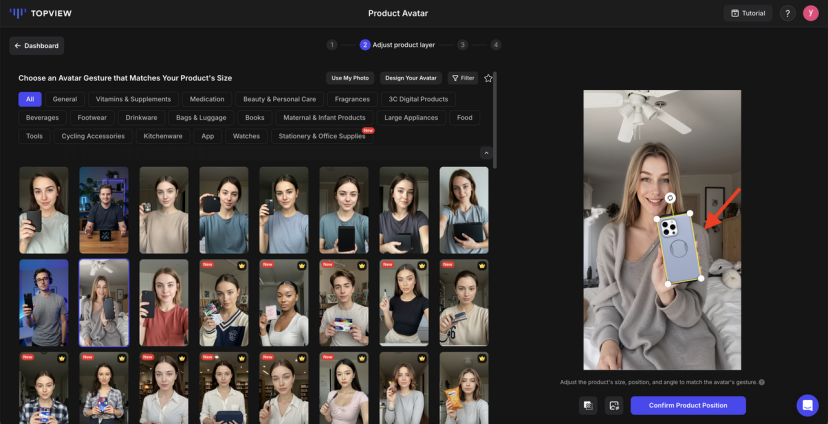
Task: Click Confirm Product Position button
Action: [x=688, y=406]
